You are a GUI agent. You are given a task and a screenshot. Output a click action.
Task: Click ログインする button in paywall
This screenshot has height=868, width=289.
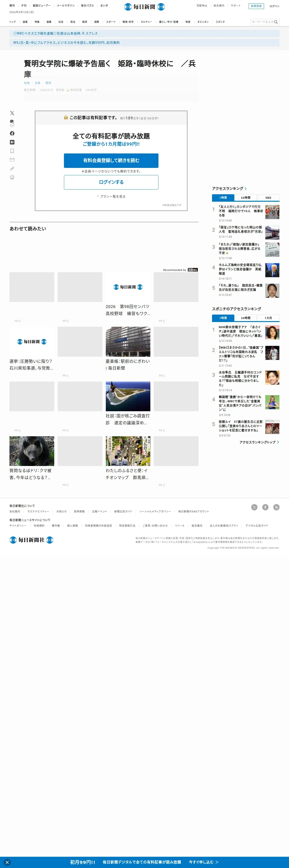click(x=111, y=182)
